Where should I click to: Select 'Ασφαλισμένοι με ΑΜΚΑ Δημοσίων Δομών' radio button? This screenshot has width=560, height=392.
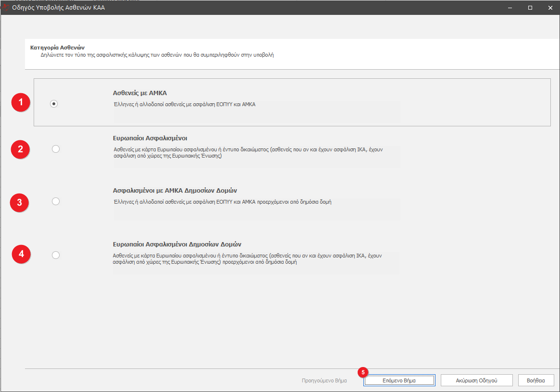[x=56, y=201]
